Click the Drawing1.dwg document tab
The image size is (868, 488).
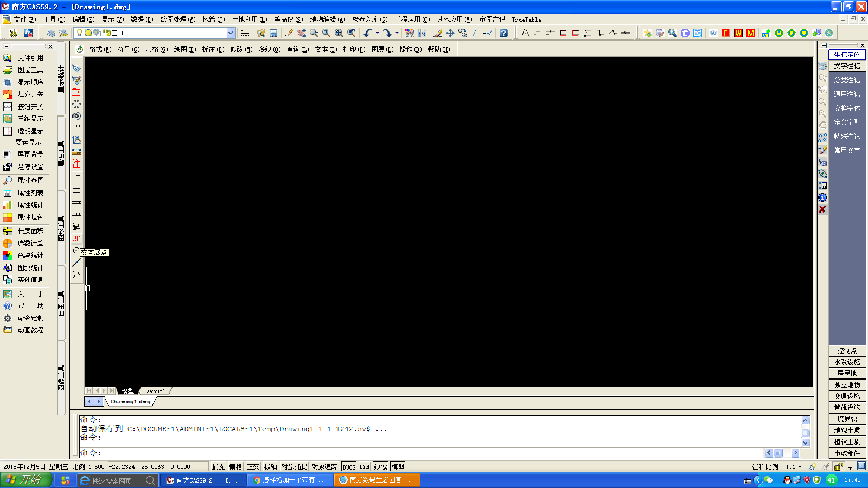(x=131, y=402)
